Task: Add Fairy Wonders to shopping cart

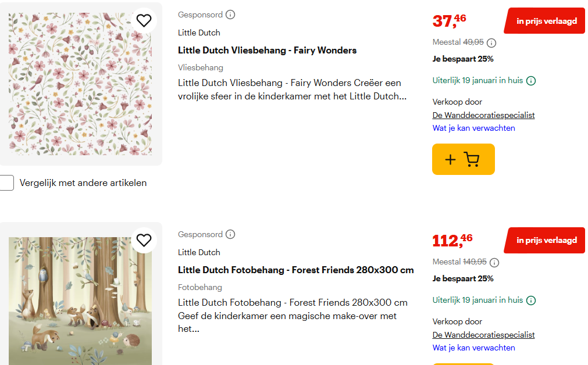Action: (464, 159)
